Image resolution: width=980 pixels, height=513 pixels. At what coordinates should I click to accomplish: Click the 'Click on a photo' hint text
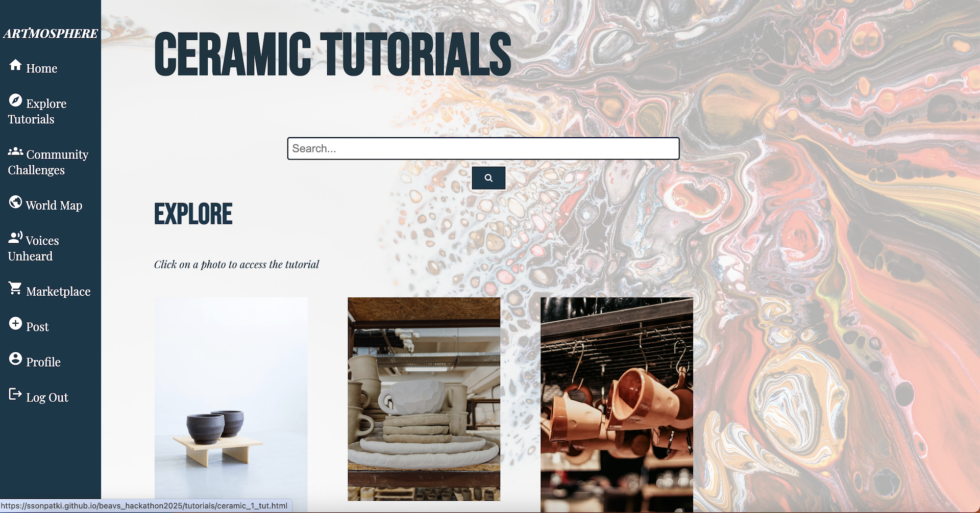point(236,265)
